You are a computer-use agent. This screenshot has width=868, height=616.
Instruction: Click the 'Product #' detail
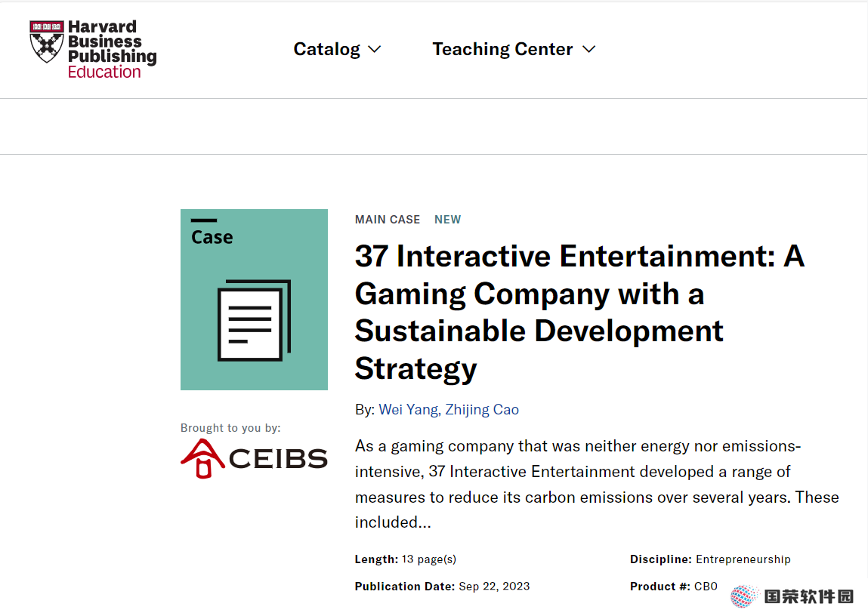[674, 586]
